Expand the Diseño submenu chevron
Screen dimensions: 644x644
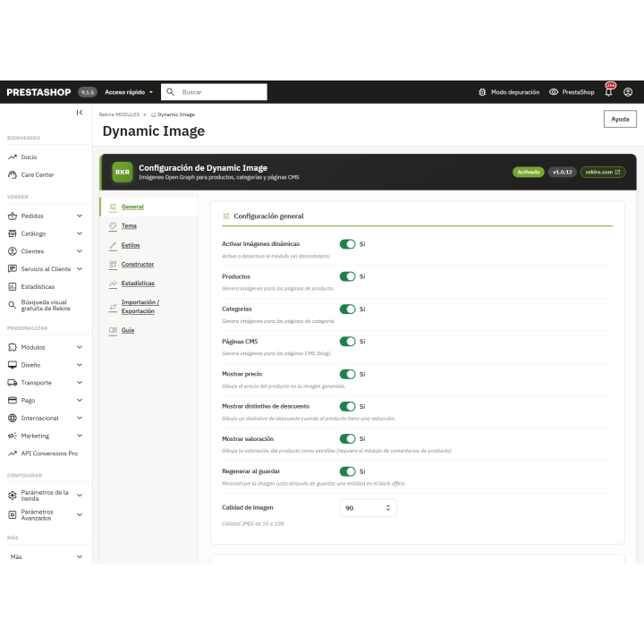[x=80, y=365]
